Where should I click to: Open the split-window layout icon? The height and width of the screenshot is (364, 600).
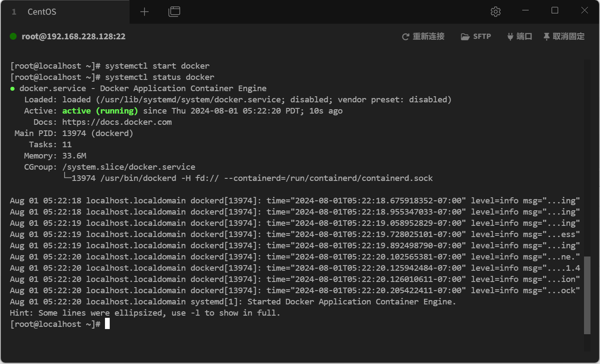click(174, 12)
